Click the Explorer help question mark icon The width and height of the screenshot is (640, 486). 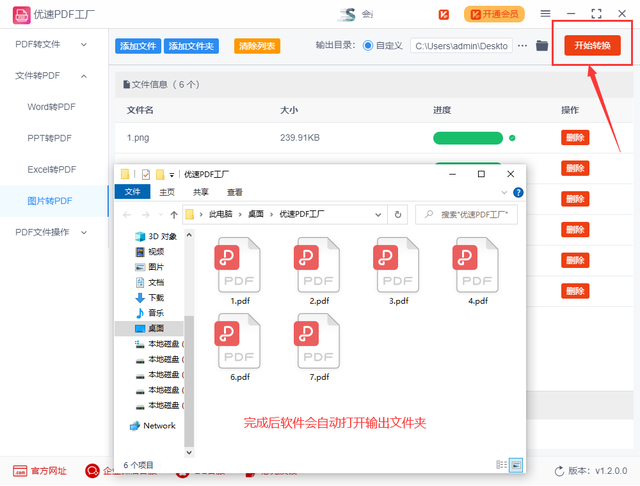pyautogui.click(x=517, y=191)
